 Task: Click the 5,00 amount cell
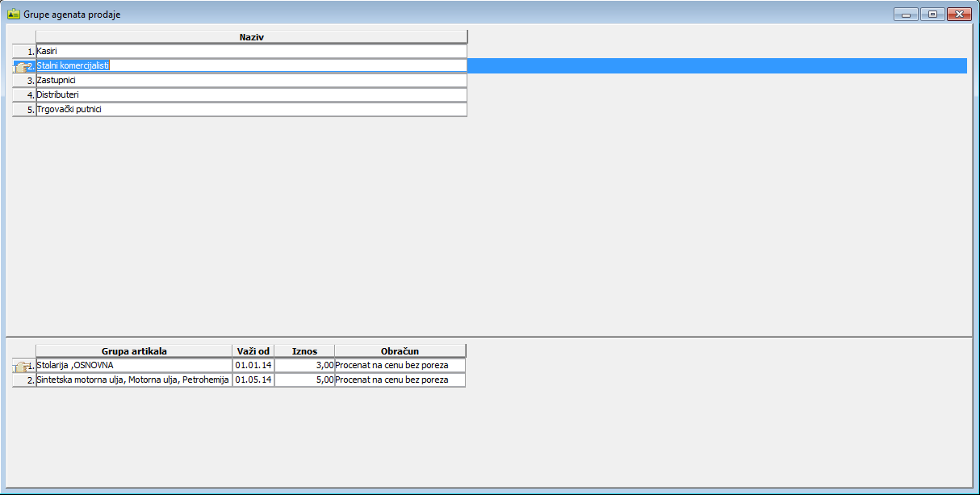pos(304,380)
